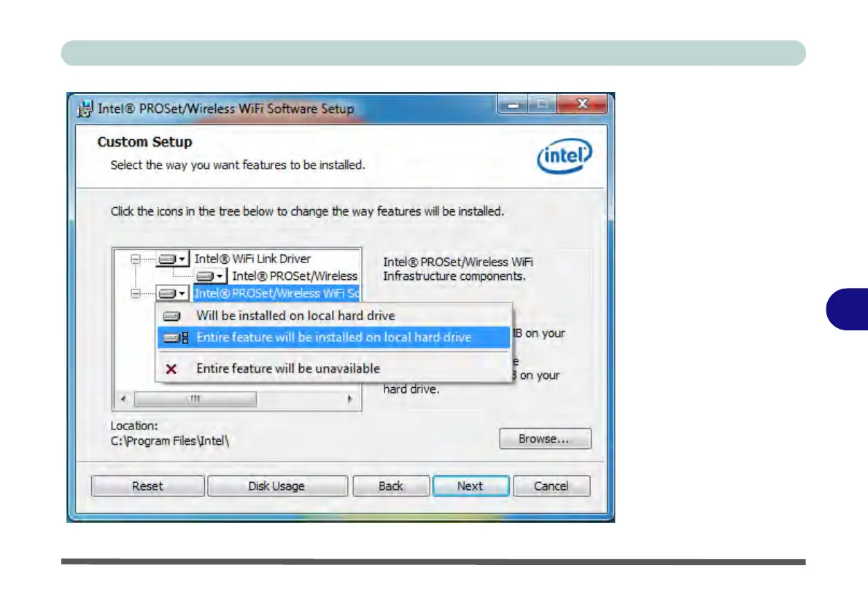The image size is (868, 611).
Task: Go Back to the previous setup step
Action: tap(391, 486)
